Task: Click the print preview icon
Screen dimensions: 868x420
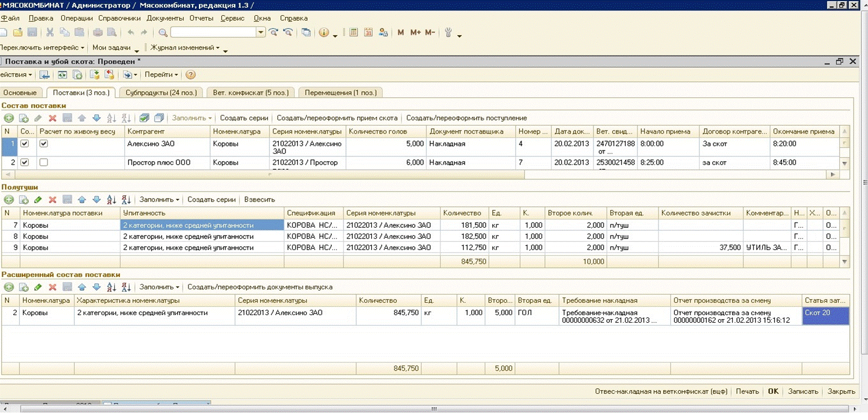Action: click(x=112, y=33)
